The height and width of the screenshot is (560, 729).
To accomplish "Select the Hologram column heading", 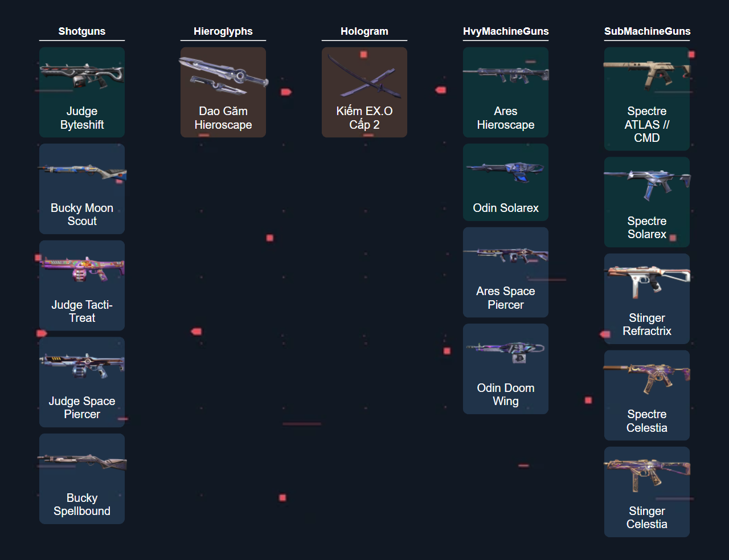I will 364,31.
